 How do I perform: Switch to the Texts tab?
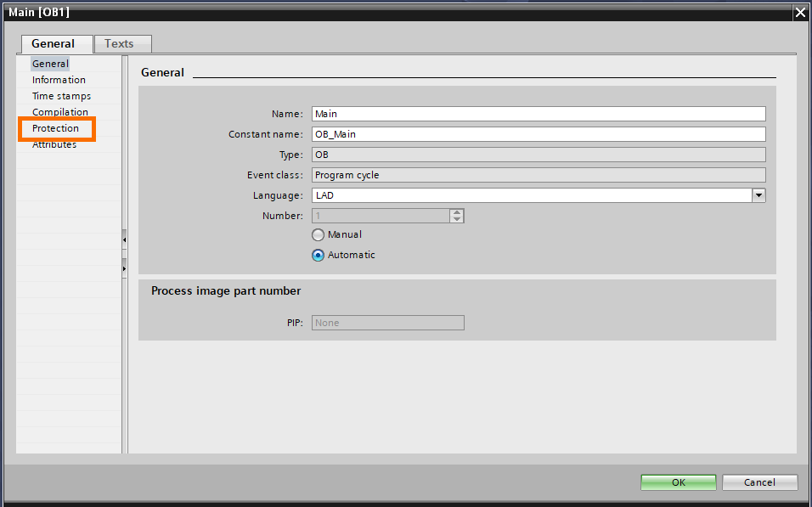tap(121, 43)
